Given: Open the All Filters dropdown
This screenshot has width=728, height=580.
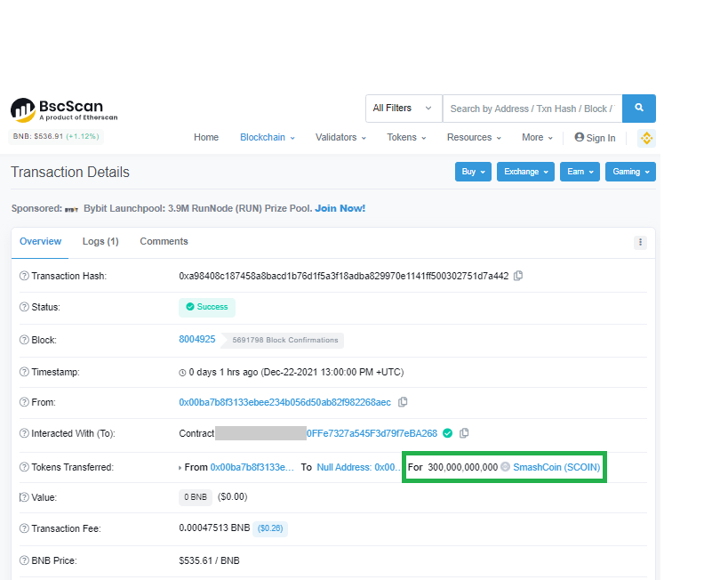Looking at the screenshot, I should [403, 109].
